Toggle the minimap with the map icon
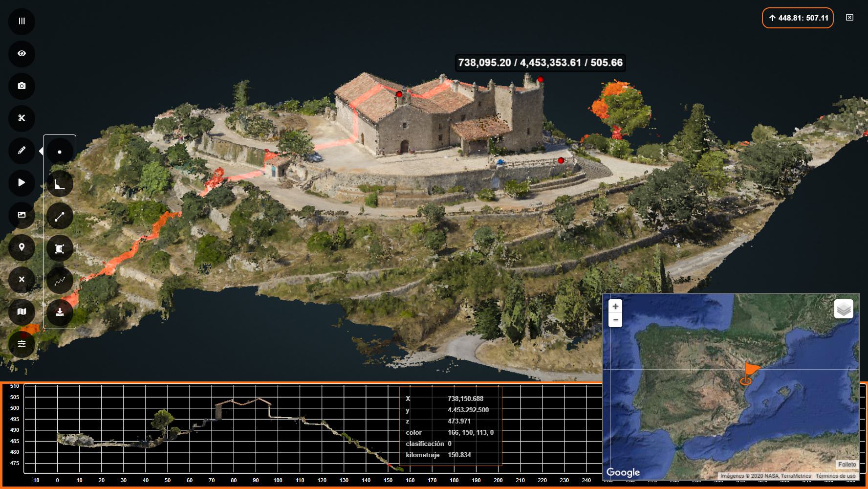The height and width of the screenshot is (489, 868). pyautogui.click(x=22, y=311)
